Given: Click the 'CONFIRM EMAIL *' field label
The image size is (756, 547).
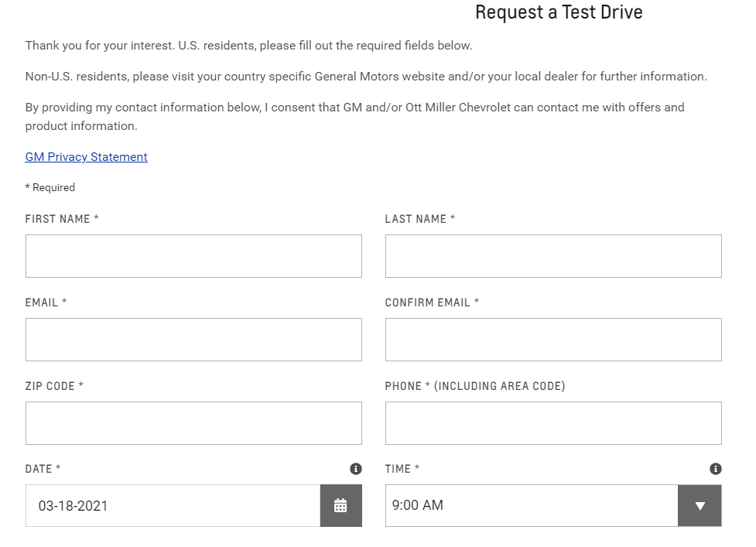Looking at the screenshot, I should [x=432, y=303].
